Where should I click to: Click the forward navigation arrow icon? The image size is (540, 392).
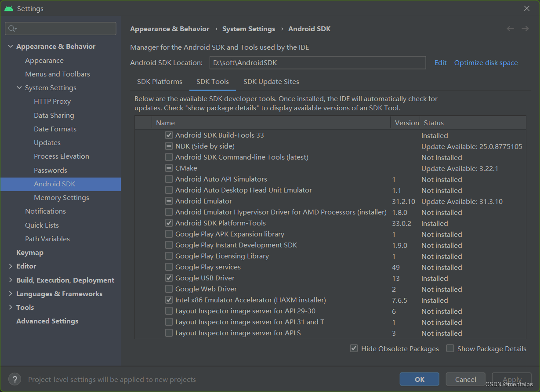tap(525, 29)
